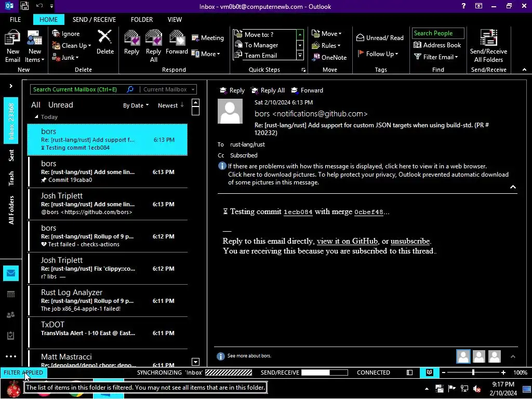532x399 pixels.
Task: Expand the folder pane arrow
Action: click(x=11, y=86)
